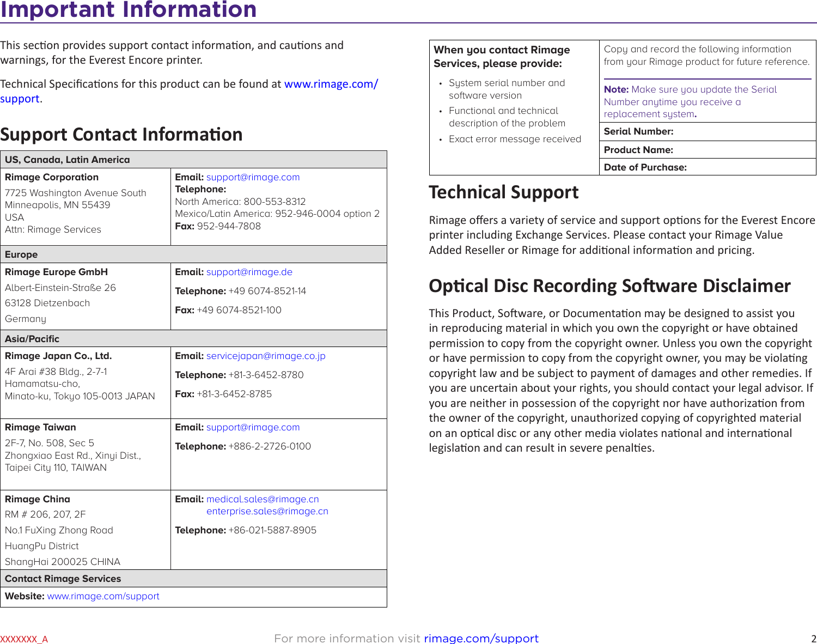This screenshot has height=644, width=817.
Task: Select Telephone: +49 6074-8521-14
Action: tap(240, 291)
